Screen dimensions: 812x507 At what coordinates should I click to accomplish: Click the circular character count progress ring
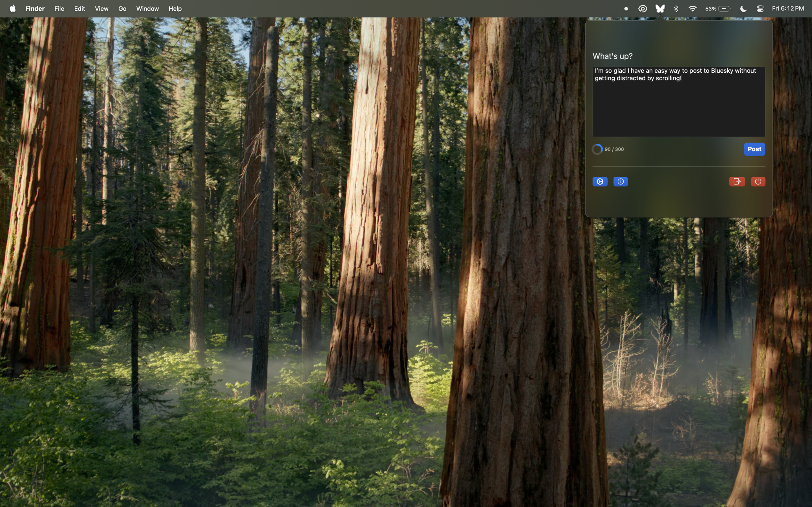click(x=597, y=149)
